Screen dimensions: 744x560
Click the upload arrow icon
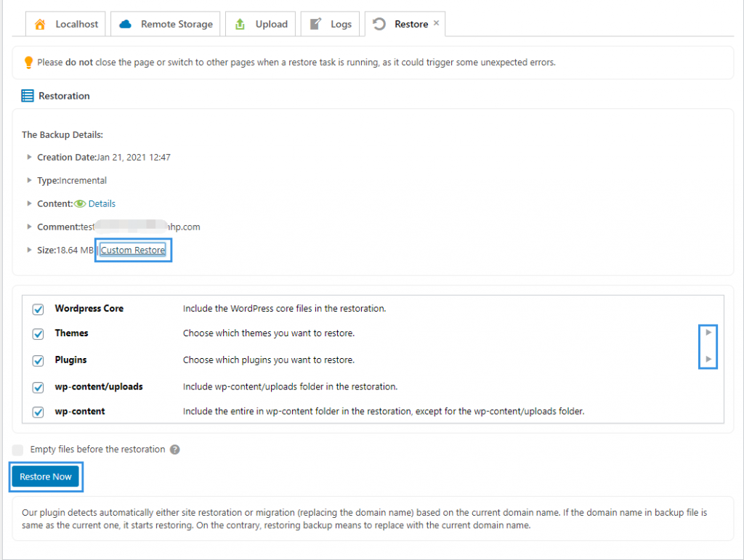point(240,24)
